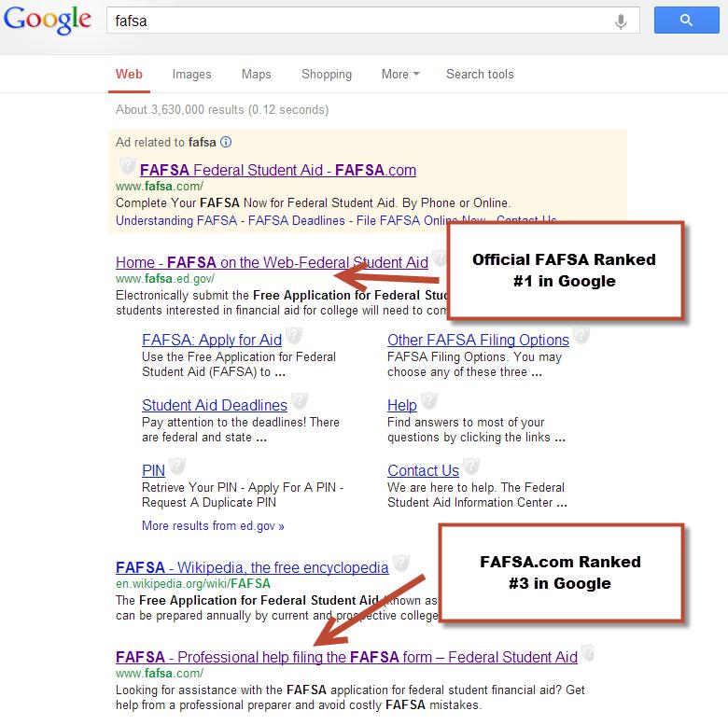728x725 pixels.
Task: Click the microphone voice search icon
Action: [x=621, y=21]
